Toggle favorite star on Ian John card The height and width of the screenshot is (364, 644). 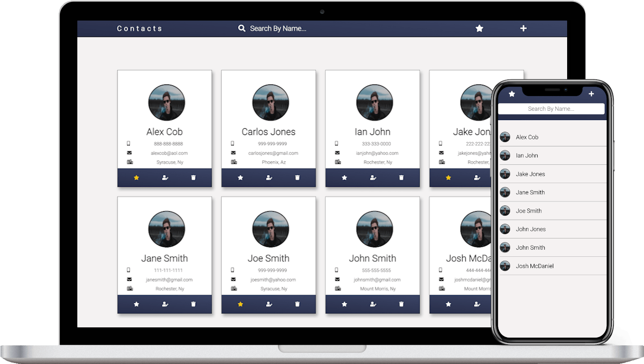(x=345, y=178)
